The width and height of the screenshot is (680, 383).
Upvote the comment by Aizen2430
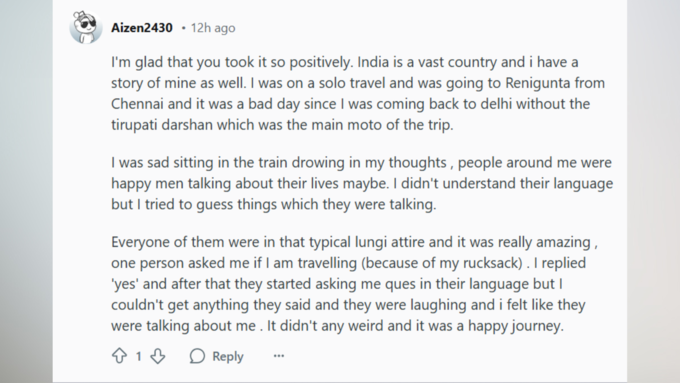(x=119, y=356)
